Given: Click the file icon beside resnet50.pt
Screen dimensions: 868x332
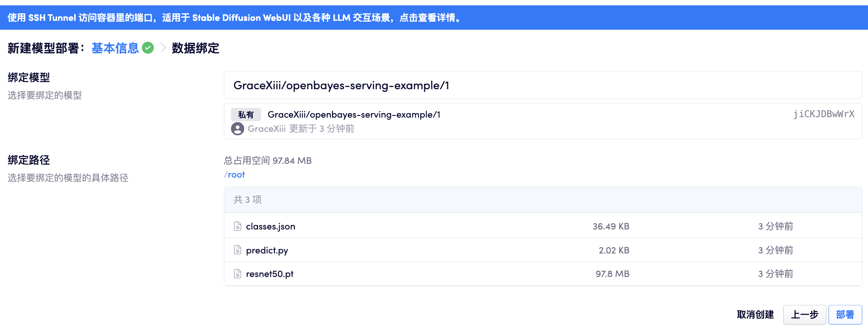Looking at the screenshot, I should pyautogui.click(x=238, y=274).
